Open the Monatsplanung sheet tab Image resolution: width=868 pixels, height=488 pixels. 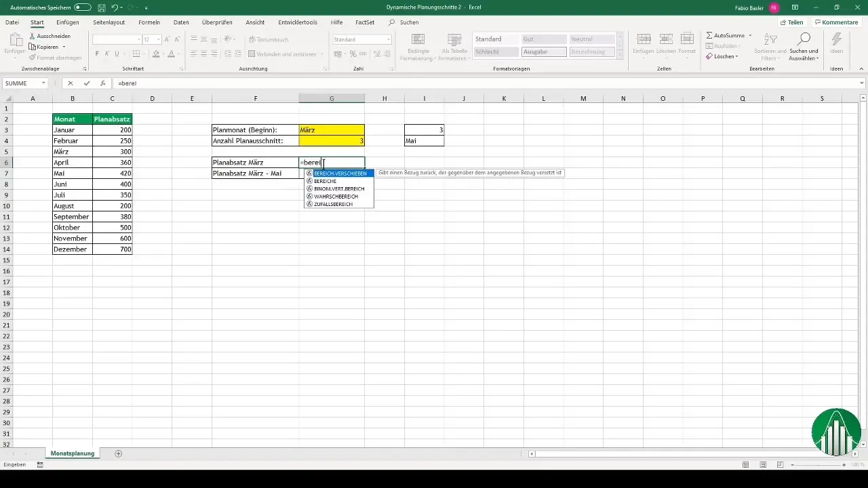click(x=72, y=453)
